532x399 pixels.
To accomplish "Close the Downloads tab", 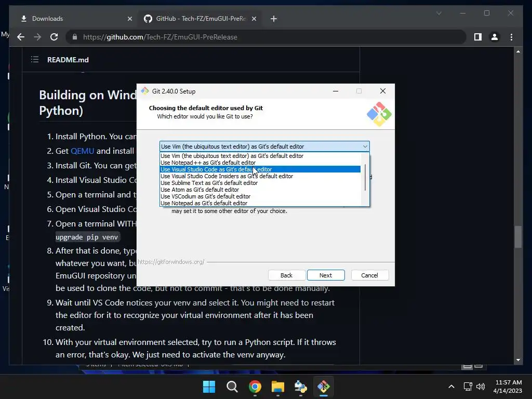I will [x=129, y=19].
